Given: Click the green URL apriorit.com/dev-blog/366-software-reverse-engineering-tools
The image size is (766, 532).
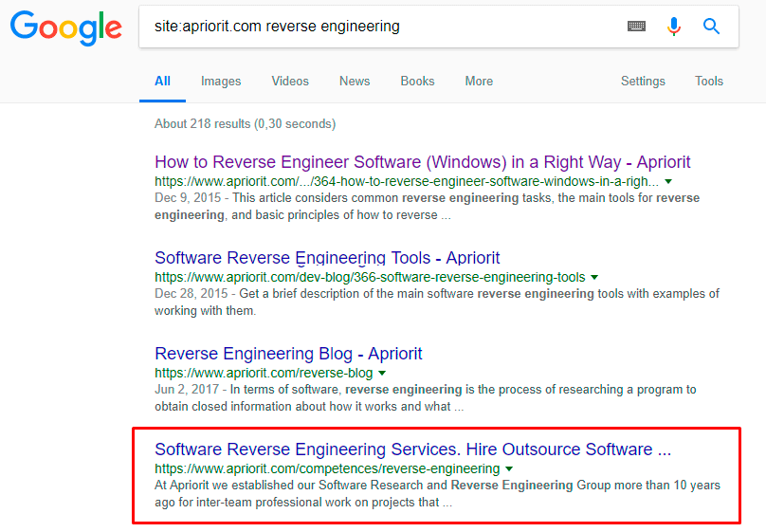Looking at the screenshot, I should point(370,277).
